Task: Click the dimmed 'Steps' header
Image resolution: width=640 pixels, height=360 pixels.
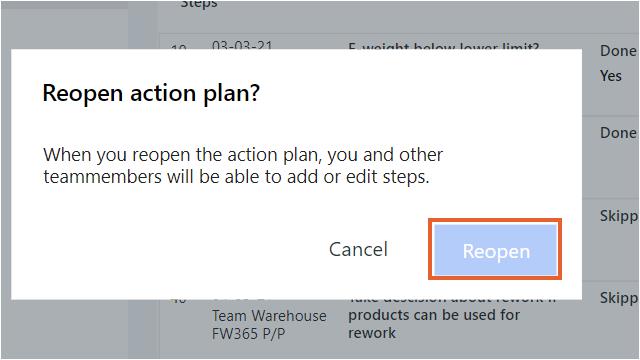Action: click(199, 4)
